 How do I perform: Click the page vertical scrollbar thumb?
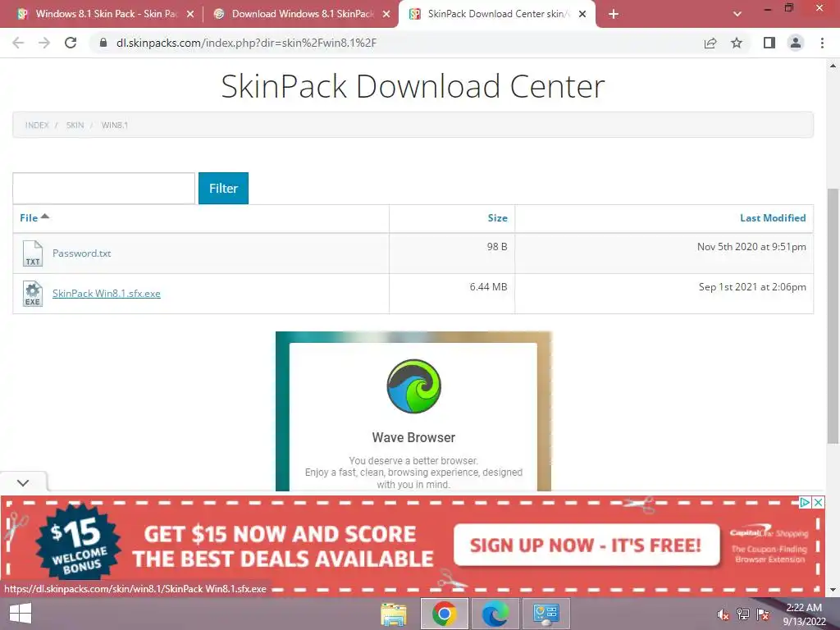(x=833, y=316)
